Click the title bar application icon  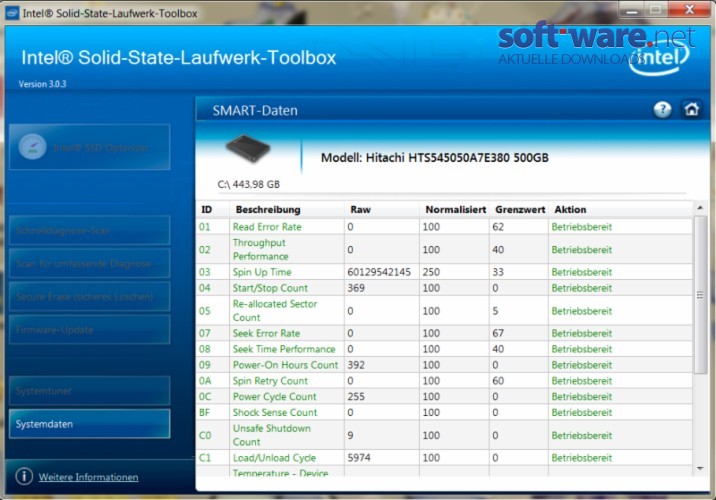[x=12, y=13]
